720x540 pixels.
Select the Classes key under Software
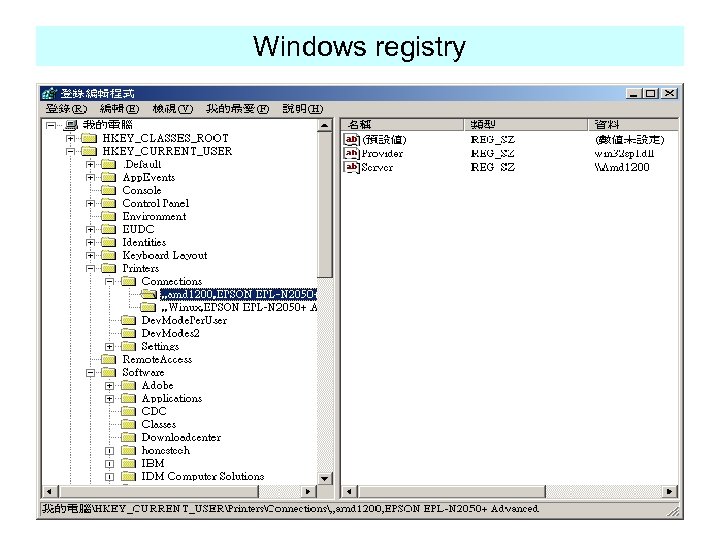158,424
